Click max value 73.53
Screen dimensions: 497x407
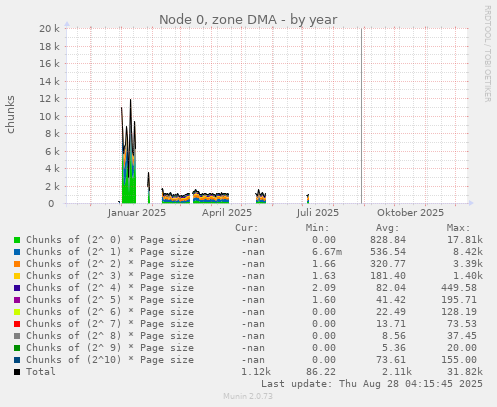462,324
